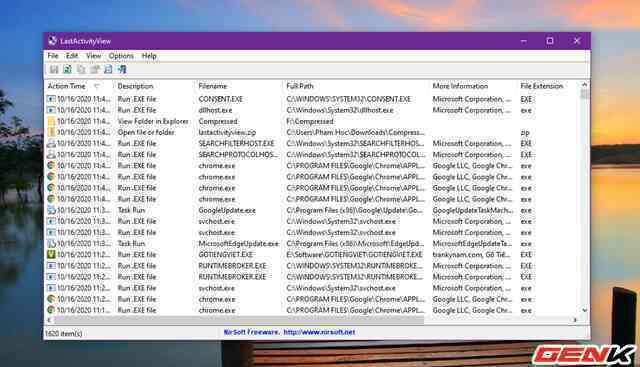Select the lastactivityview.zip filename
Image resolution: width=640 pixels, height=367 pixels.
(x=227, y=132)
